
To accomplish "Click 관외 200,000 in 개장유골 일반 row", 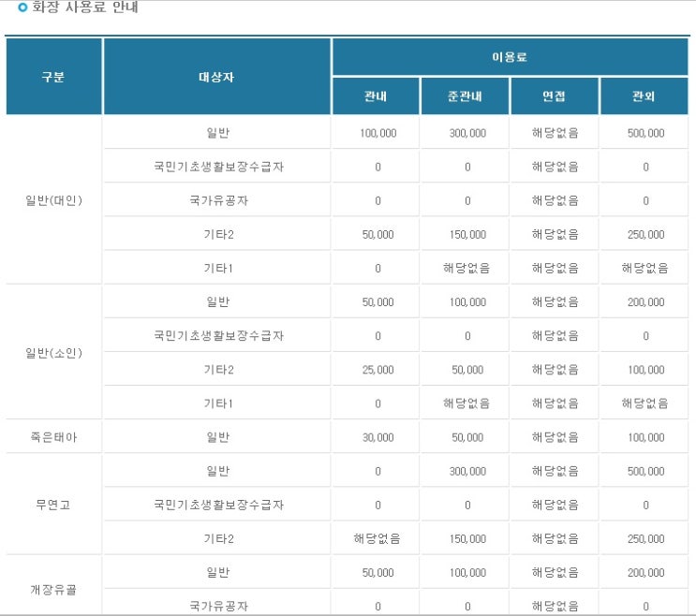I will [645, 573].
